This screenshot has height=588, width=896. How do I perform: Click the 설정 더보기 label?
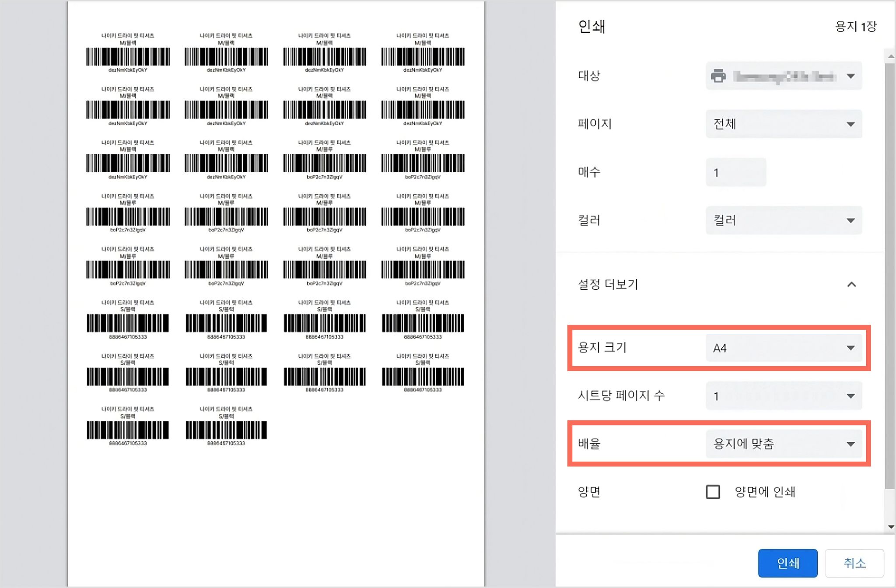608,285
